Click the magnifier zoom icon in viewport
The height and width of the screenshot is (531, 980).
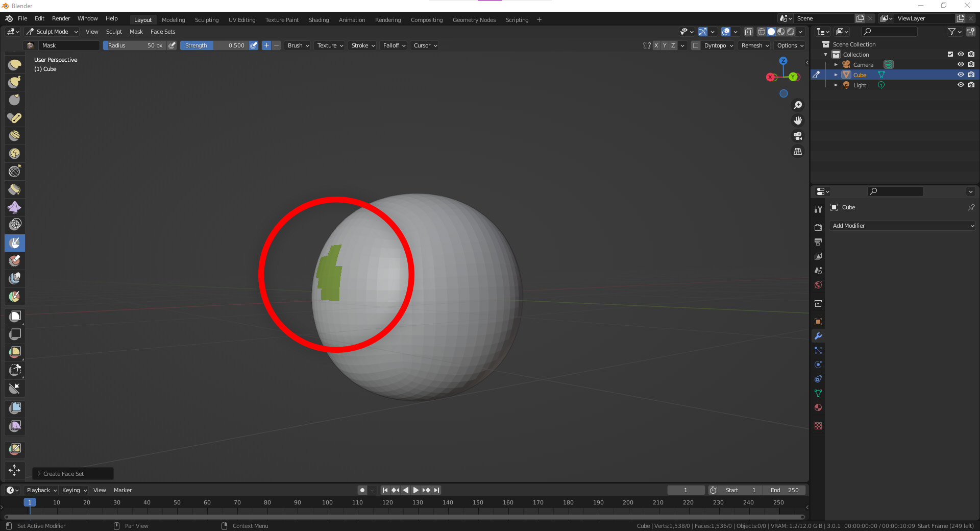point(797,105)
